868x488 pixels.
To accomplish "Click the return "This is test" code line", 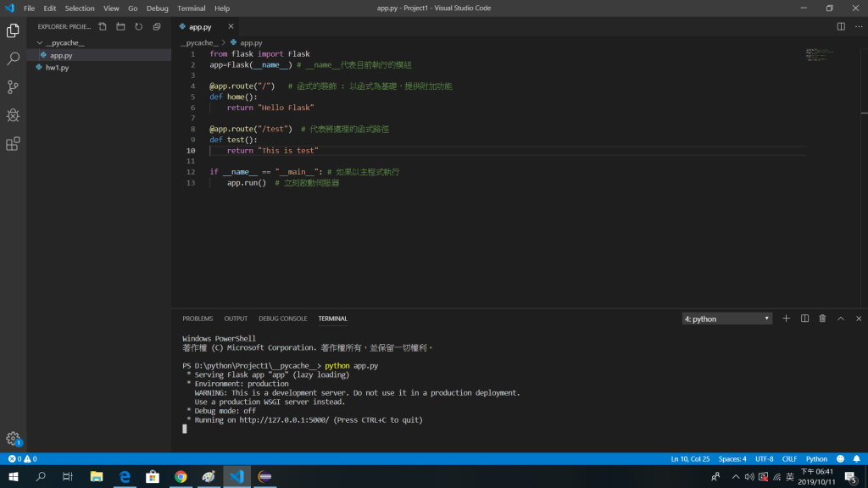I will point(272,151).
